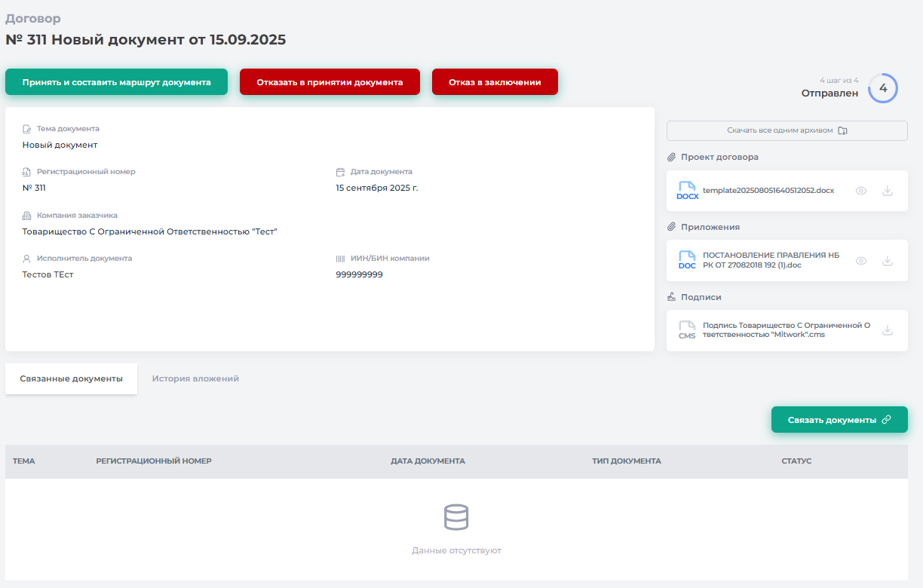Download the Mitwork CMS signature file
The width and height of the screenshot is (923, 588).
pyautogui.click(x=888, y=330)
